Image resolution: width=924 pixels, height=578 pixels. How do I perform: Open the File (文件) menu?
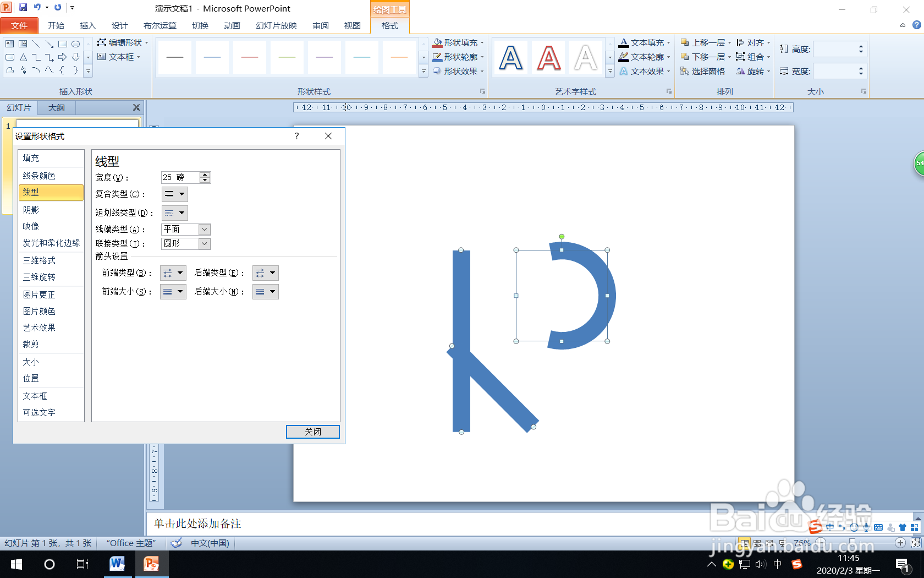[19, 25]
